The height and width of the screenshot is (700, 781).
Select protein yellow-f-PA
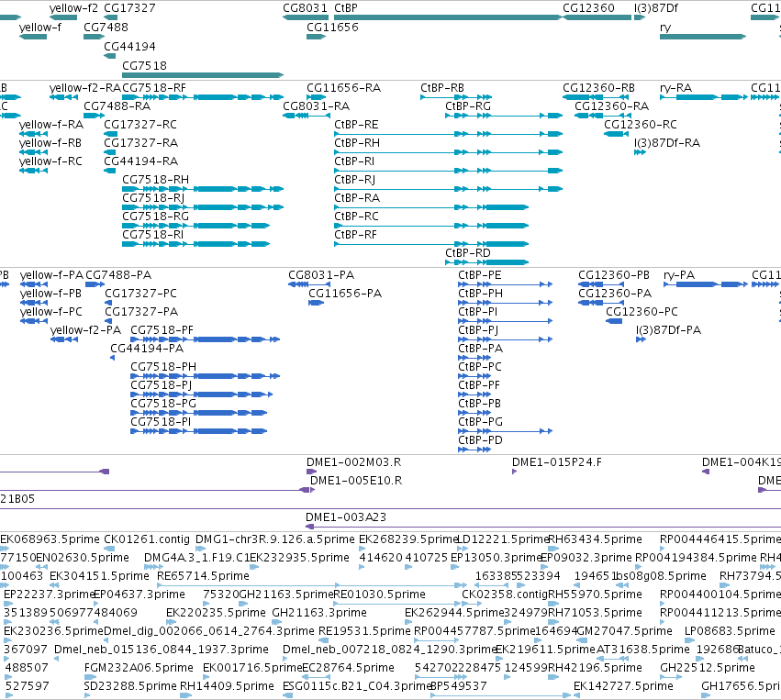[51, 275]
